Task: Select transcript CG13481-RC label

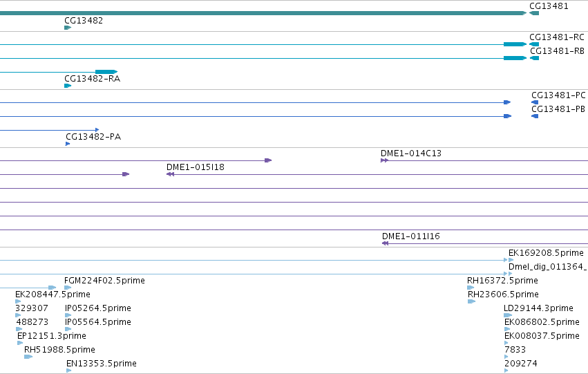Action: [557, 37]
